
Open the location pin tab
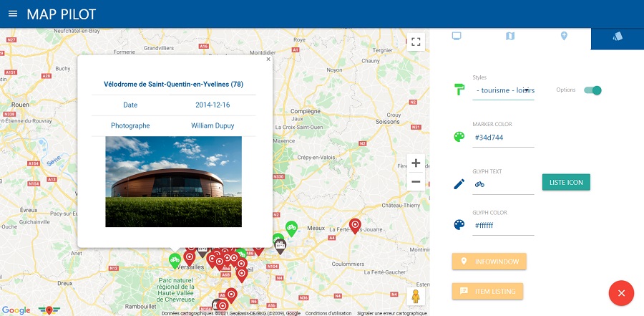click(564, 36)
